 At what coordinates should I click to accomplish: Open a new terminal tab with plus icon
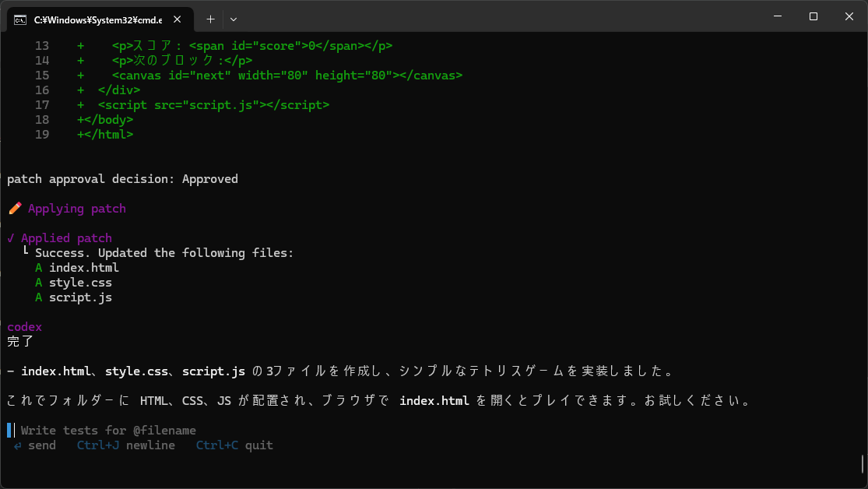210,19
